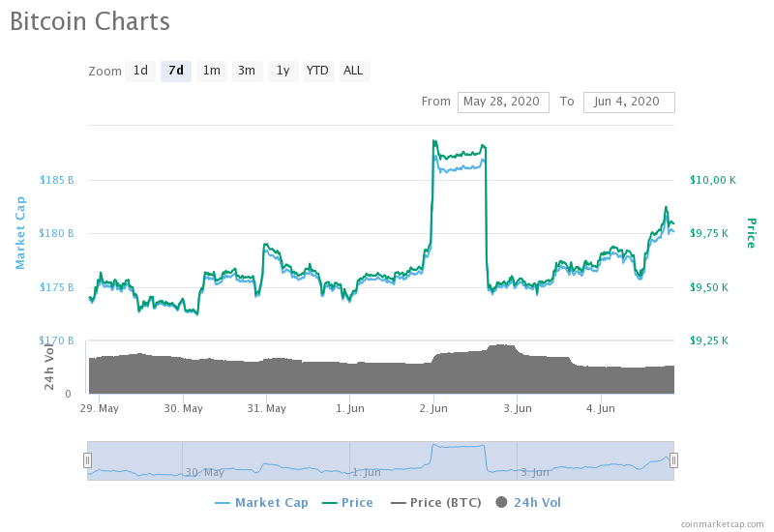Select the 1d zoom range
Image resolution: width=774 pixels, height=532 pixels.
pyautogui.click(x=140, y=71)
